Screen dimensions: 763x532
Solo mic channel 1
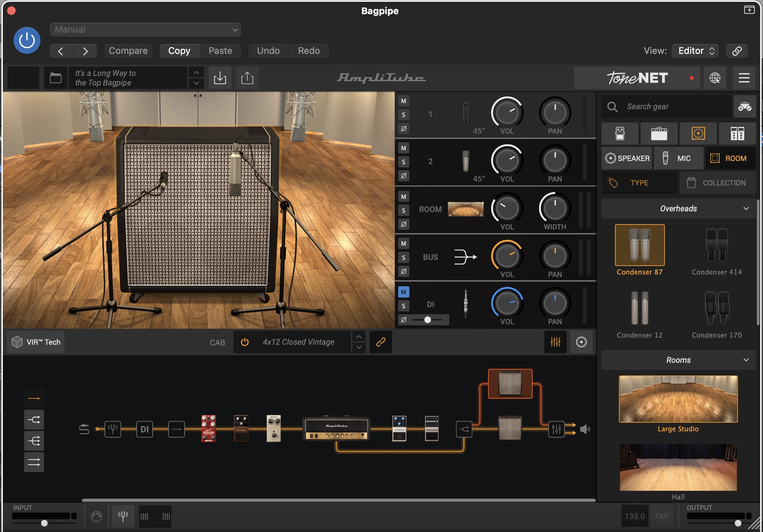coord(404,115)
